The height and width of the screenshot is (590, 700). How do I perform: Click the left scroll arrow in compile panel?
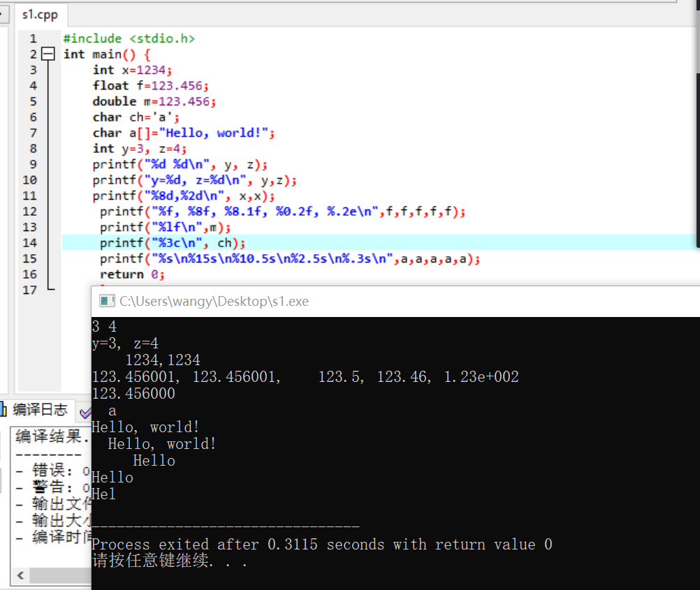pos(20,575)
